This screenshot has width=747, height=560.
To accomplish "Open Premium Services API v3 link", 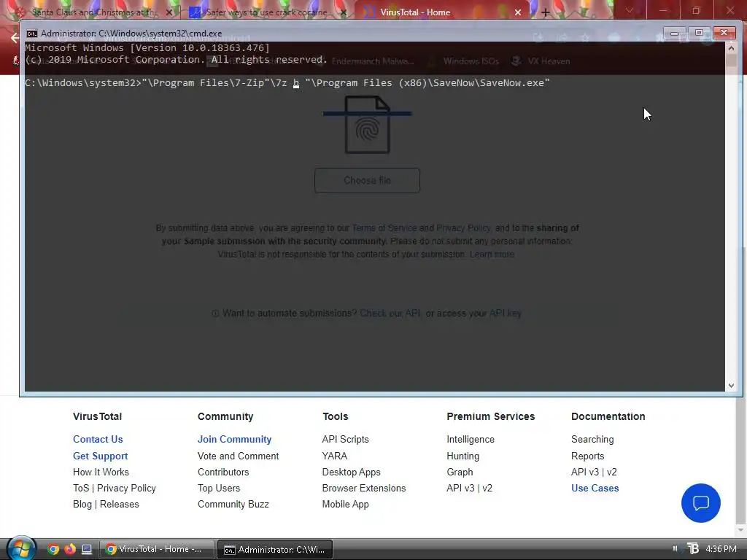I will (x=461, y=488).
